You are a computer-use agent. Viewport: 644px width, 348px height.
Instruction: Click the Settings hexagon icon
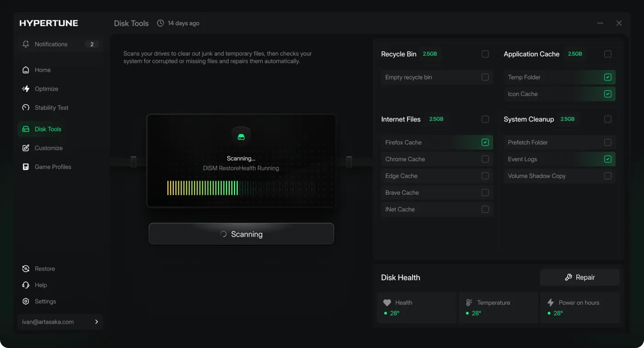click(26, 302)
